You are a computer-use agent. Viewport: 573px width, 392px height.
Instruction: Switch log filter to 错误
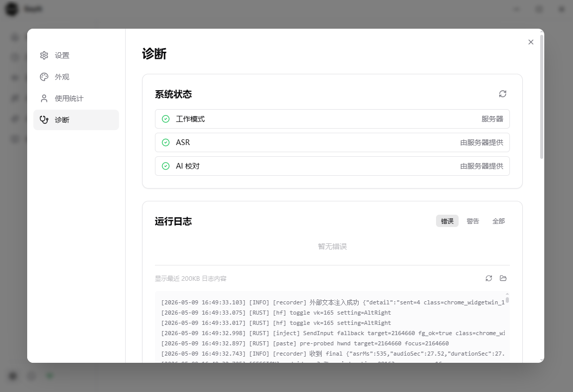coord(447,221)
